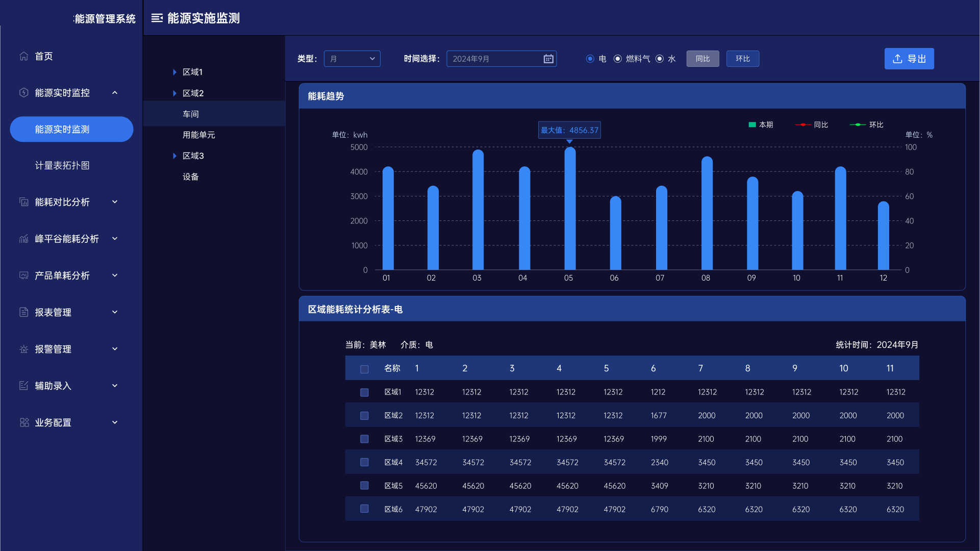Image resolution: width=980 pixels, height=551 pixels.
Task: Click the 能耗对比分析 sidebar icon
Action: (x=24, y=202)
